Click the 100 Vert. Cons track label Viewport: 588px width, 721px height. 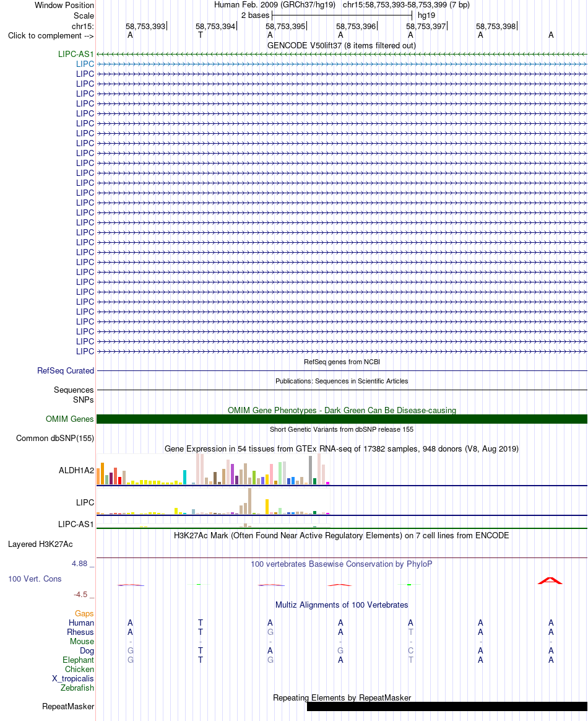pyautogui.click(x=35, y=579)
